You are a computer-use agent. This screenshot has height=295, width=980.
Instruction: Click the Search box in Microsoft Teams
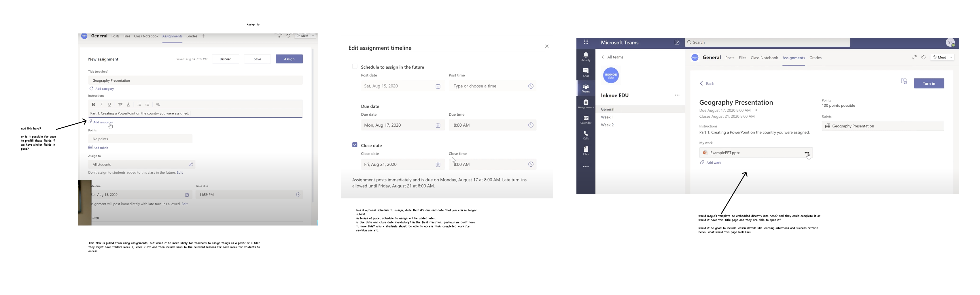click(x=769, y=43)
